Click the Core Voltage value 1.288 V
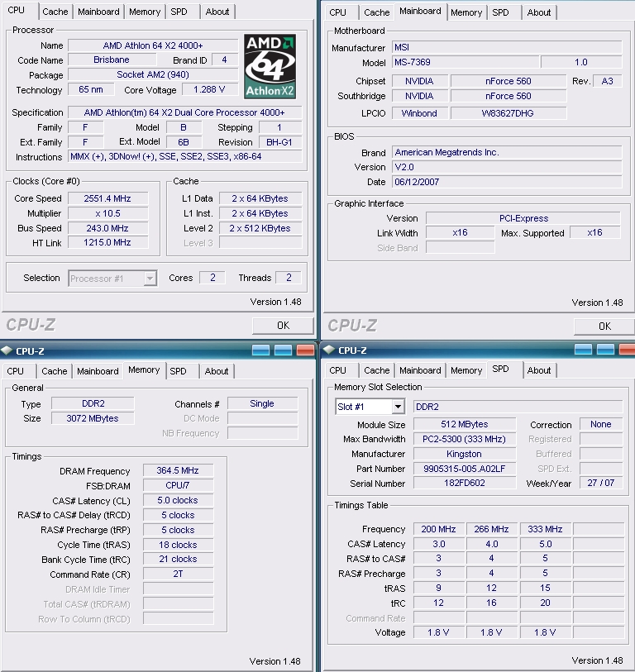The image size is (635, 672). [210, 89]
